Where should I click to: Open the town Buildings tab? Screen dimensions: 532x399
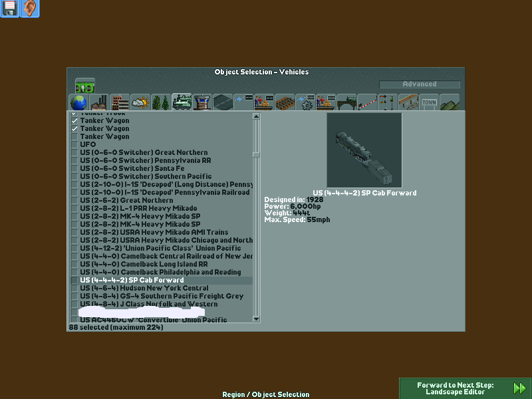[120, 102]
